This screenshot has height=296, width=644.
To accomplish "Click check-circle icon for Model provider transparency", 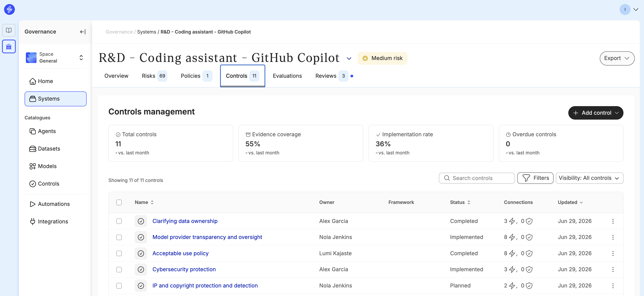I will tap(141, 237).
